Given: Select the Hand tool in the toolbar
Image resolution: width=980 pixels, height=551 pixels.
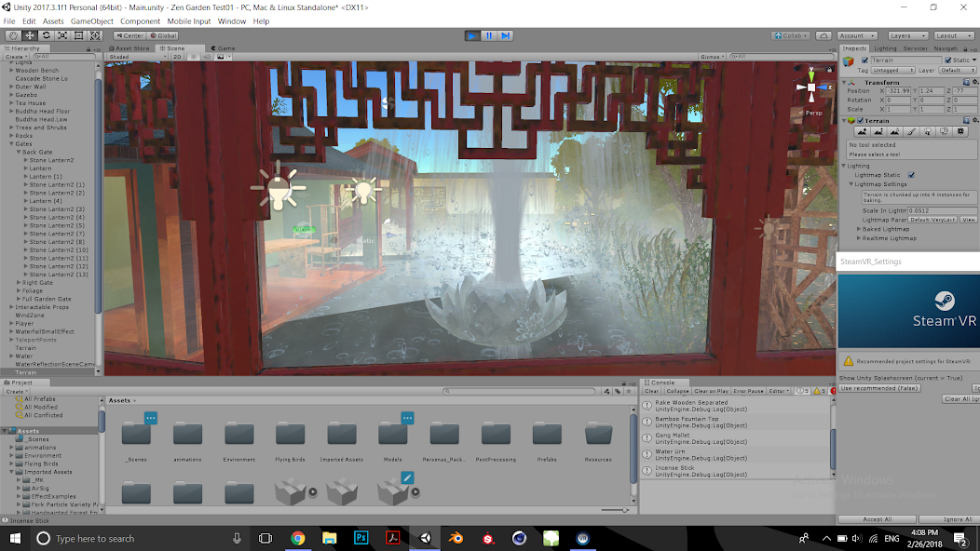Looking at the screenshot, I should click(13, 34).
